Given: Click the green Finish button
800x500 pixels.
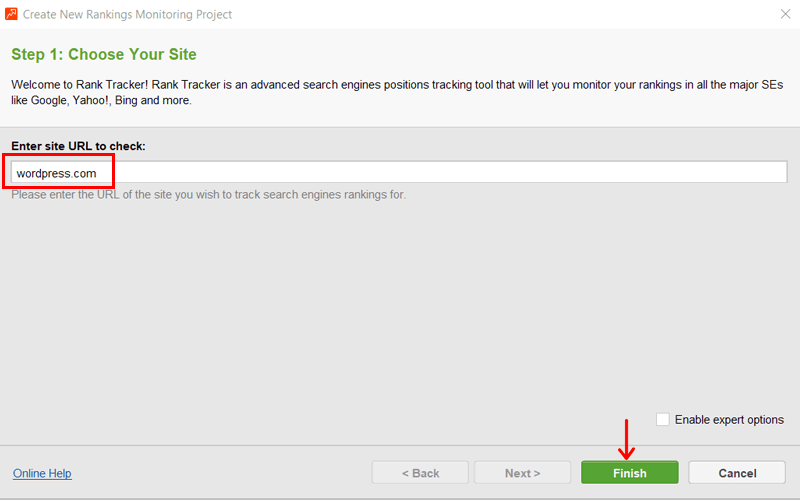Looking at the screenshot, I should coord(630,472).
